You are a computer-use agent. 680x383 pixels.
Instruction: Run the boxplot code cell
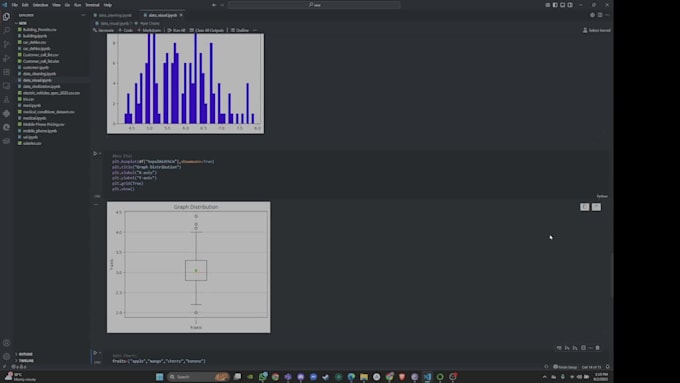(x=95, y=154)
